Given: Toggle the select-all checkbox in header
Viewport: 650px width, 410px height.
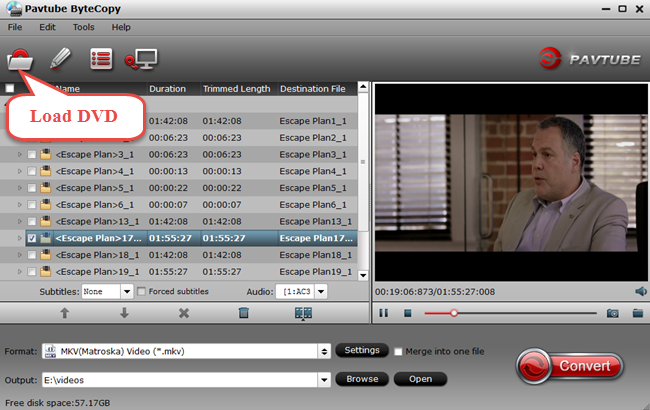Looking at the screenshot, I should pyautogui.click(x=10, y=88).
